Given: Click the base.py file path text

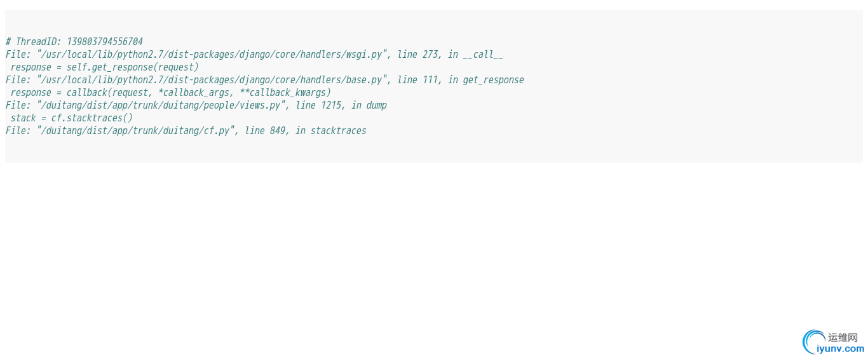Looking at the screenshot, I should pos(212,80).
